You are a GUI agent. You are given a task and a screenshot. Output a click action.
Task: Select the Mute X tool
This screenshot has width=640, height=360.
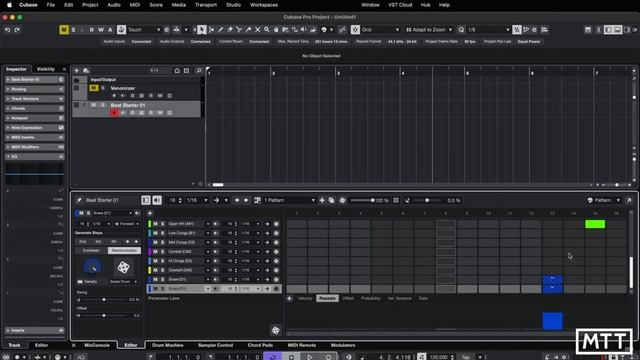pyautogui.click(x=258, y=30)
